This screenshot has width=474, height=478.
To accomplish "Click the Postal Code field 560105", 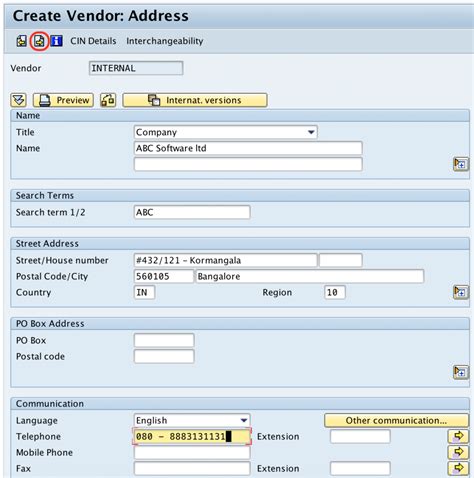I will point(164,276).
